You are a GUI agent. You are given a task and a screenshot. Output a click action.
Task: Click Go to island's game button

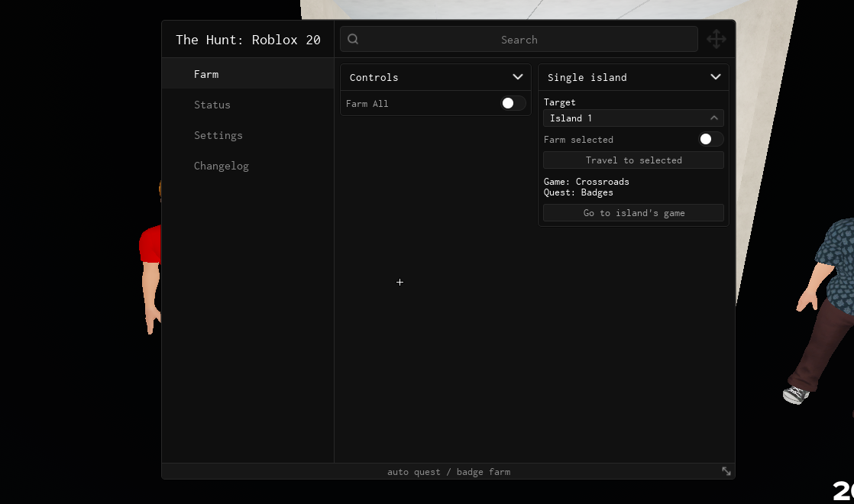tap(633, 213)
